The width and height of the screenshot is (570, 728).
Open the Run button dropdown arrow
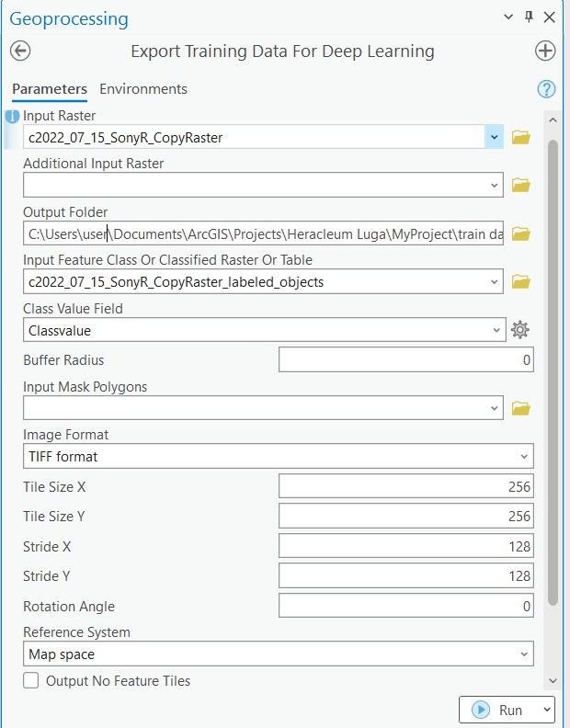coord(547,710)
